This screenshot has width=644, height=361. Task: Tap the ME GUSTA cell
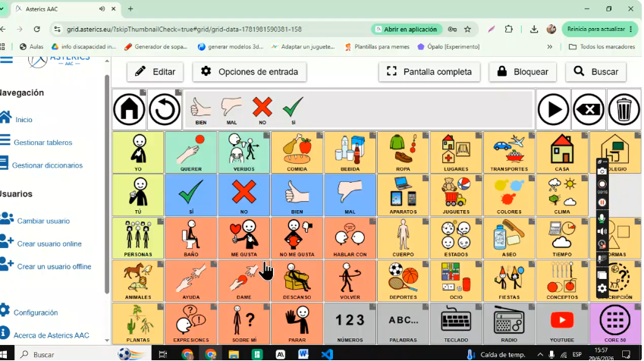244,238
